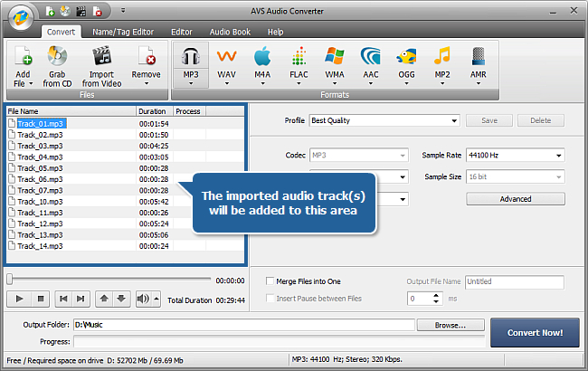Viewport: 588px width, 371px height.
Task: Click quick-access add file icon in title bar
Action: pyautogui.click(x=50, y=11)
